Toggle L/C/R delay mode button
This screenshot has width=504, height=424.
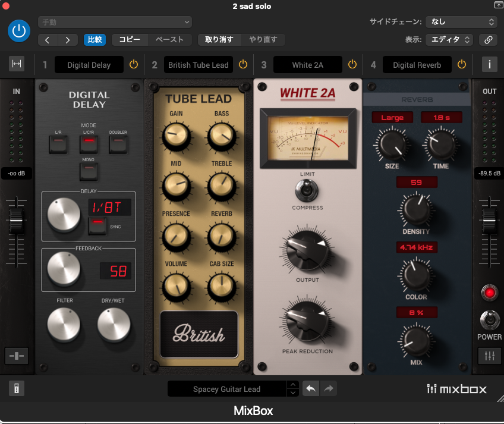(89, 144)
